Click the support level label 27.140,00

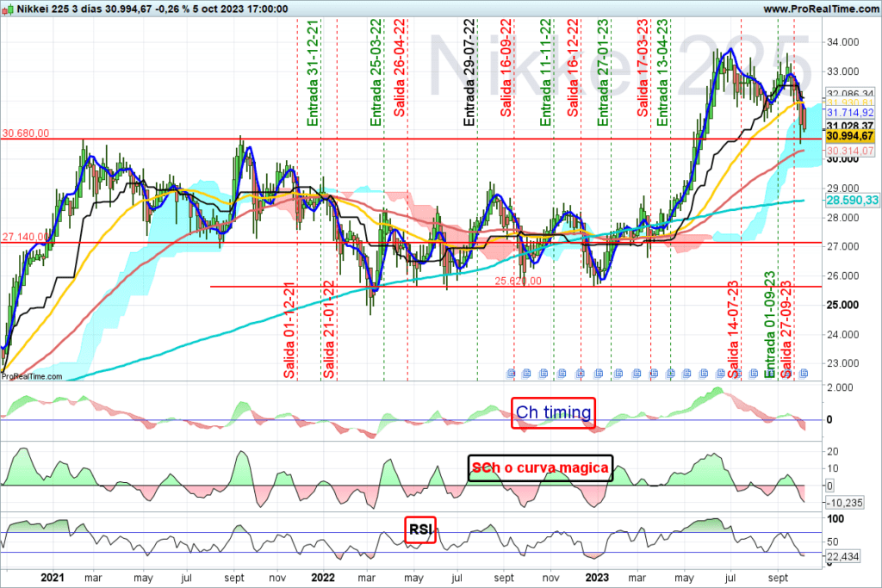click(25, 238)
